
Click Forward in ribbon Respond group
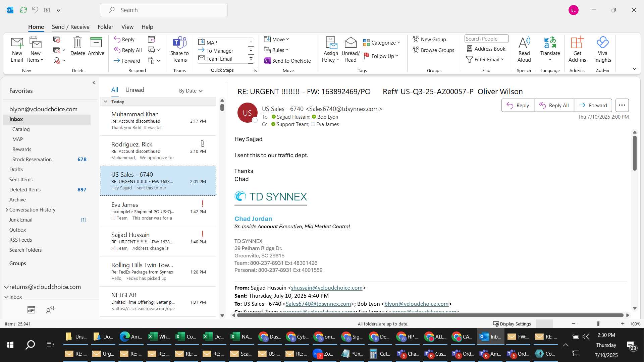(127, 61)
